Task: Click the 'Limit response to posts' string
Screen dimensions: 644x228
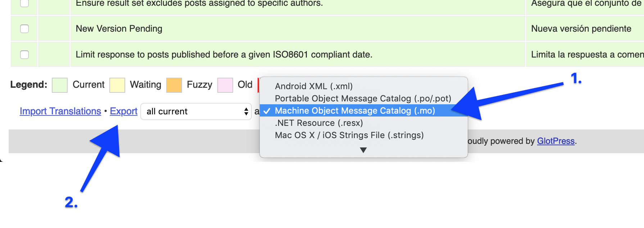Action: 224,55
